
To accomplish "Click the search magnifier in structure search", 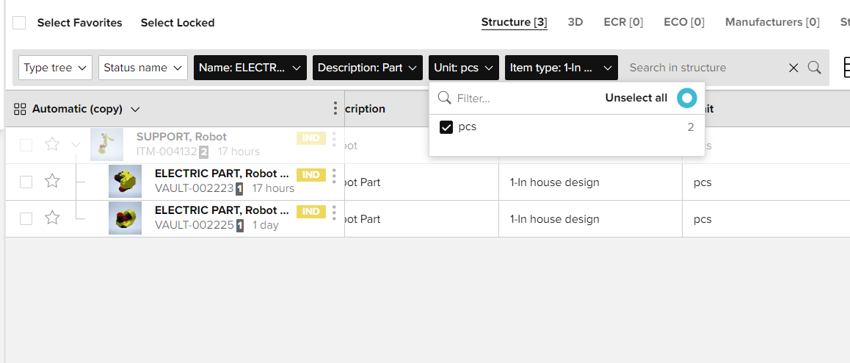I will coord(814,68).
